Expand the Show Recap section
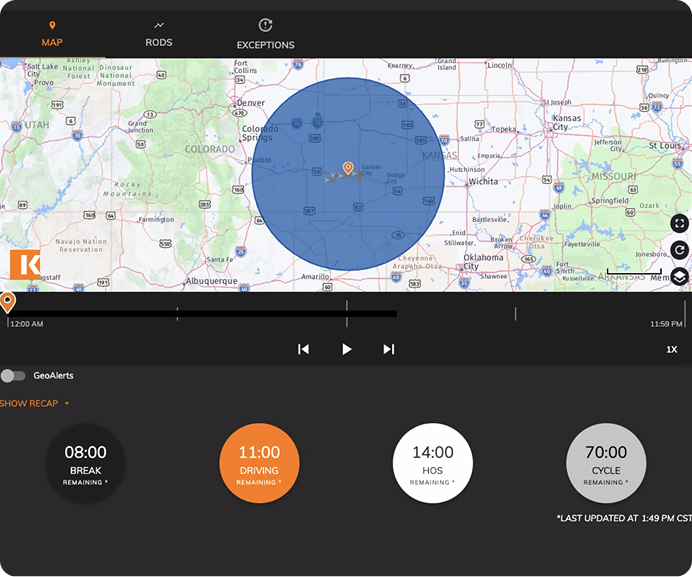The width and height of the screenshot is (692, 577). pyautogui.click(x=35, y=404)
